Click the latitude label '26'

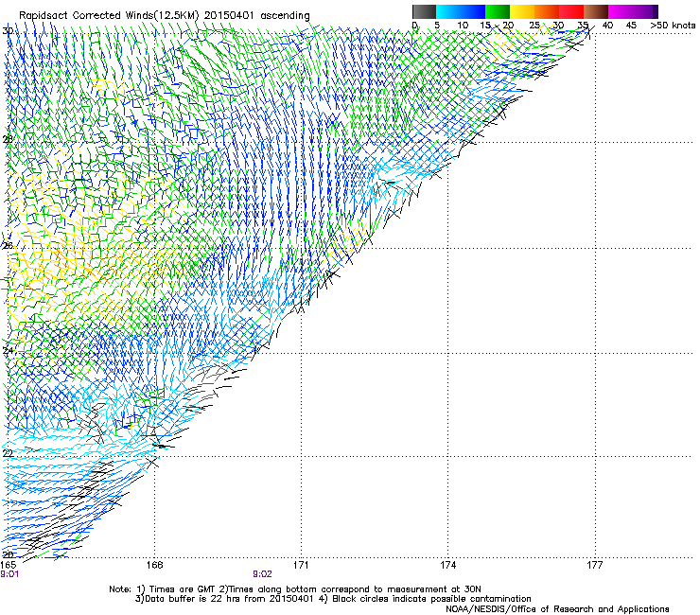[x=8, y=245]
